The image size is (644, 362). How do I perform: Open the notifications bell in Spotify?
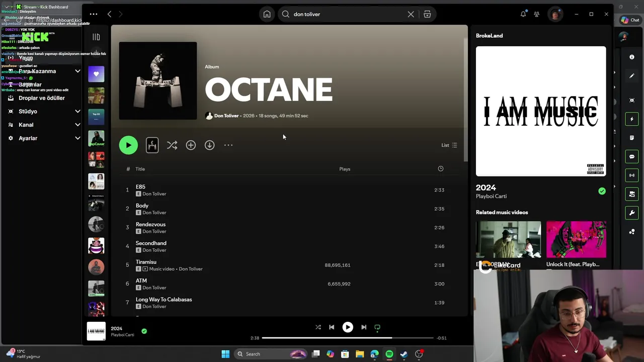coord(523,14)
